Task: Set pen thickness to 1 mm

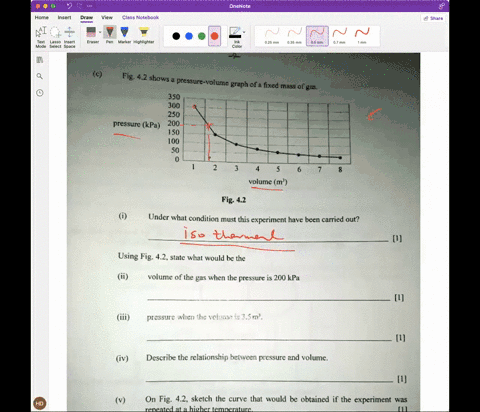Action: [x=362, y=36]
